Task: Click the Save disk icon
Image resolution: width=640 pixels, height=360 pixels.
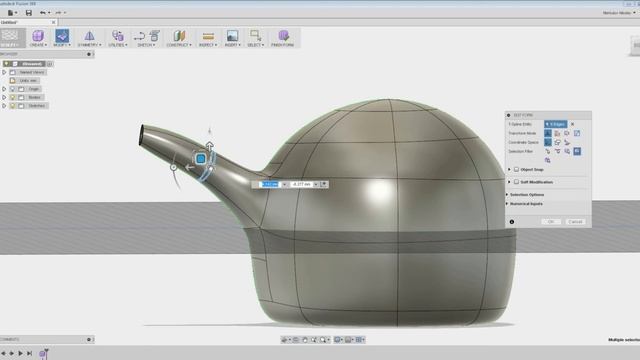Action: tap(29, 13)
